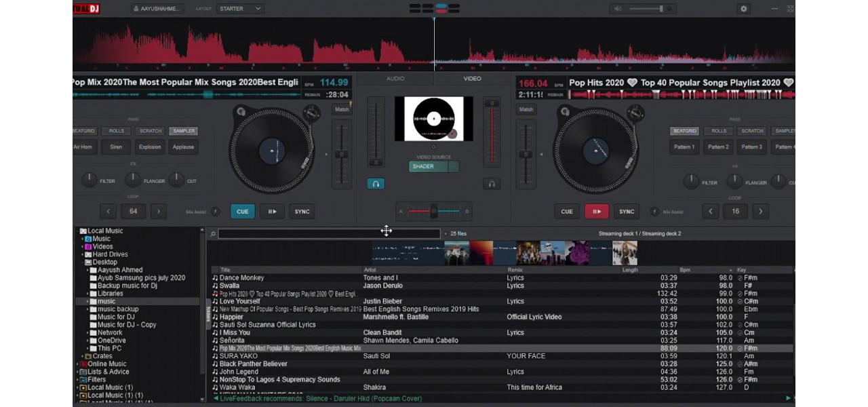Play or pause the right deck
This screenshot has height=407, width=868.
pyautogui.click(x=597, y=212)
